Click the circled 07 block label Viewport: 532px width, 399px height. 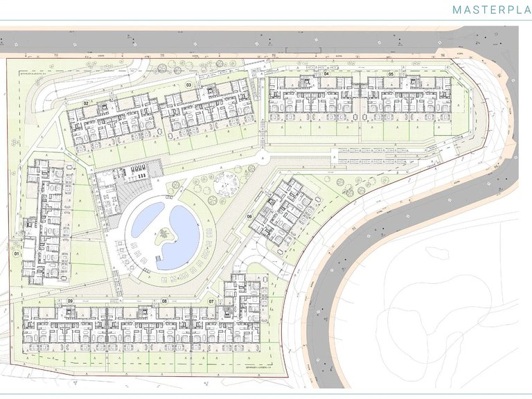point(211,301)
